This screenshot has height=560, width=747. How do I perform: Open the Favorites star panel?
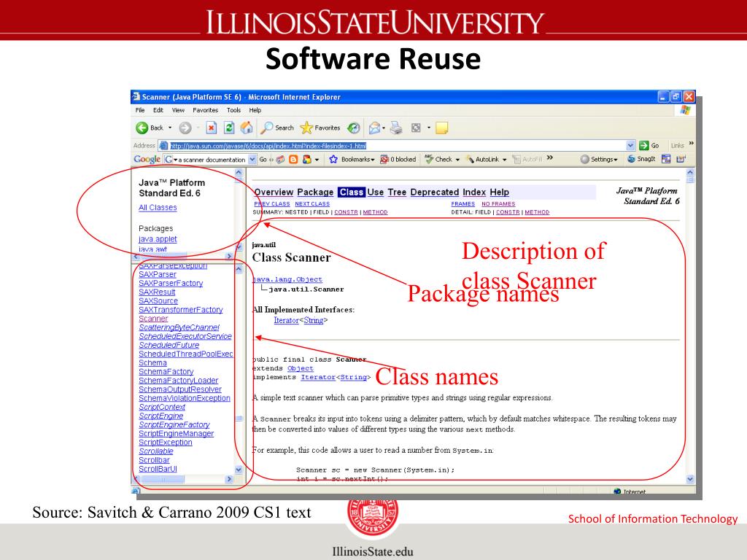pyautogui.click(x=320, y=128)
